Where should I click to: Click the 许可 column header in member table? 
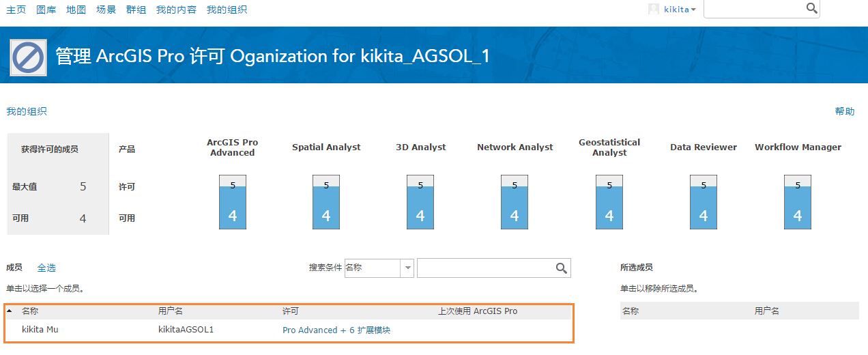pos(291,311)
